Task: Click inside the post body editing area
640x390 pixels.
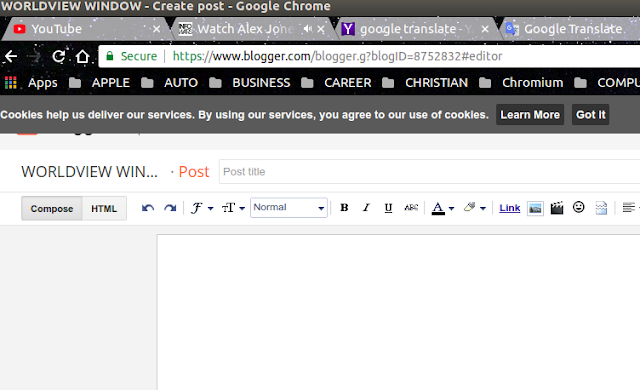Action: [398, 312]
